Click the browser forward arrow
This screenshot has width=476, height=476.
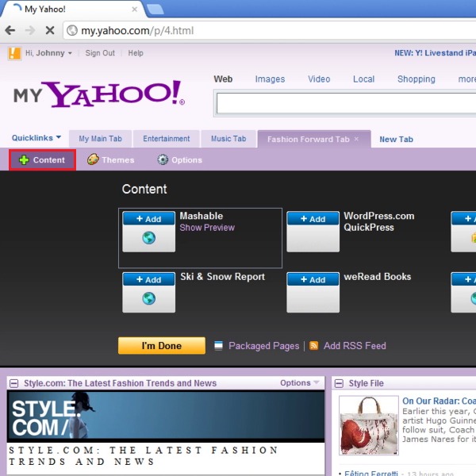pos(30,30)
